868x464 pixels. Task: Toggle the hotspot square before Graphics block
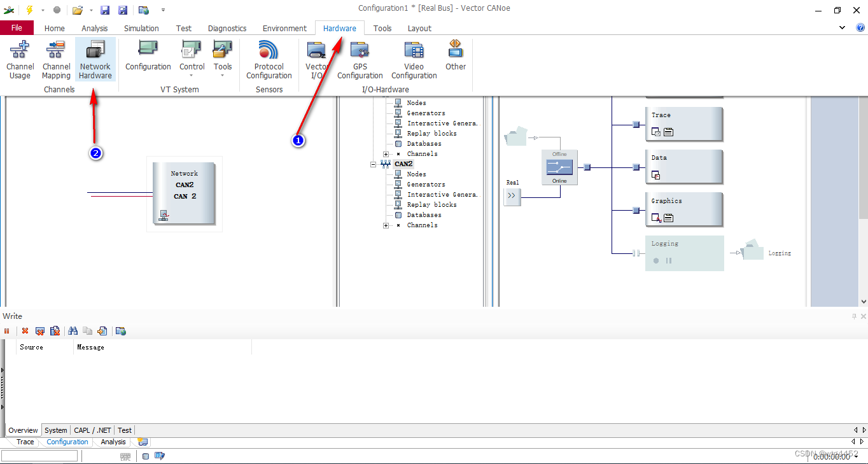(636, 210)
